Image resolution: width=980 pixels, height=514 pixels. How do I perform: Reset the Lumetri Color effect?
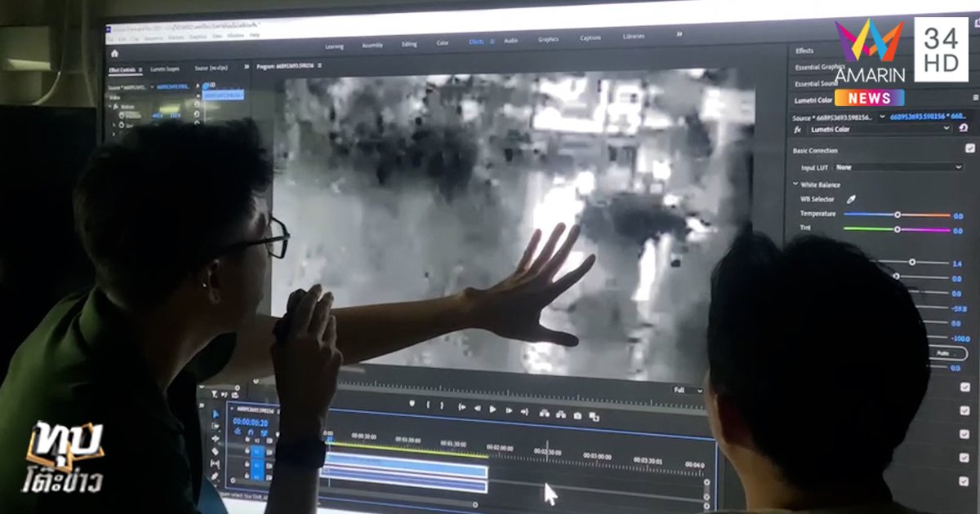pyautogui.click(x=964, y=128)
